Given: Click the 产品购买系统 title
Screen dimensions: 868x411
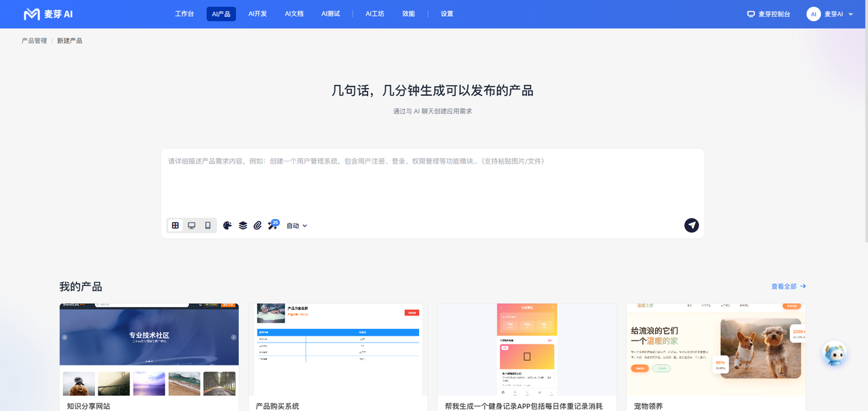Looking at the screenshot, I should coord(277,406).
